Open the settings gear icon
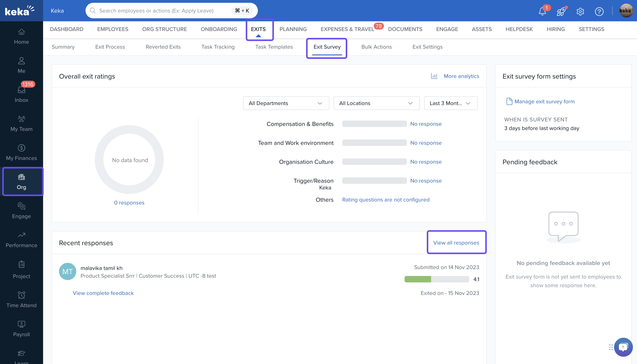Screen dimensions: 637x364 pyautogui.click(x=580, y=11)
